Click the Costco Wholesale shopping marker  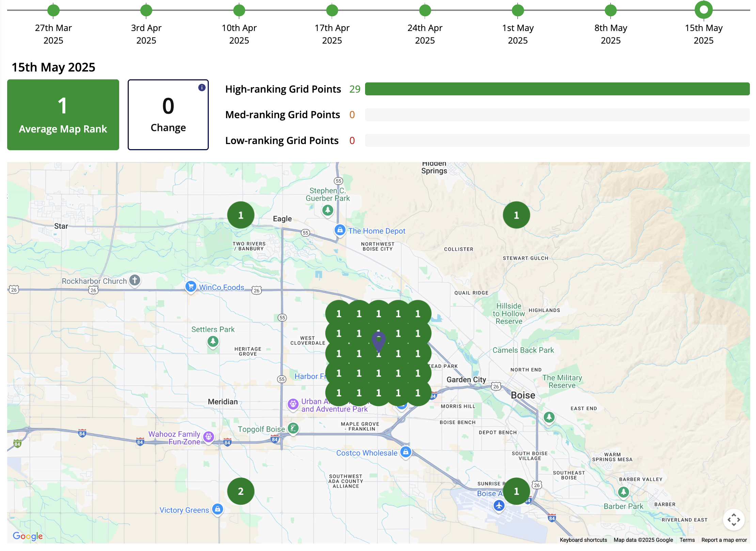pos(405,452)
